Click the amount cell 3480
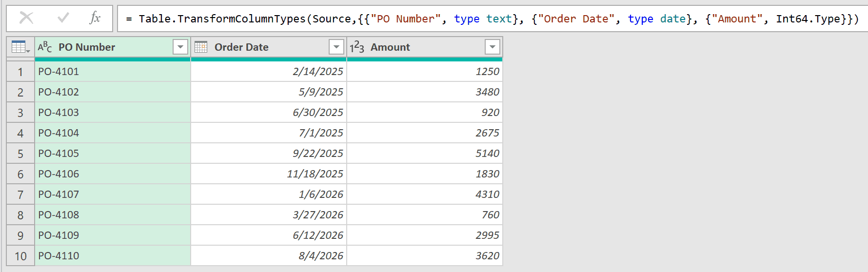Viewport: 868px width, 272px height. [x=425, y=92]
